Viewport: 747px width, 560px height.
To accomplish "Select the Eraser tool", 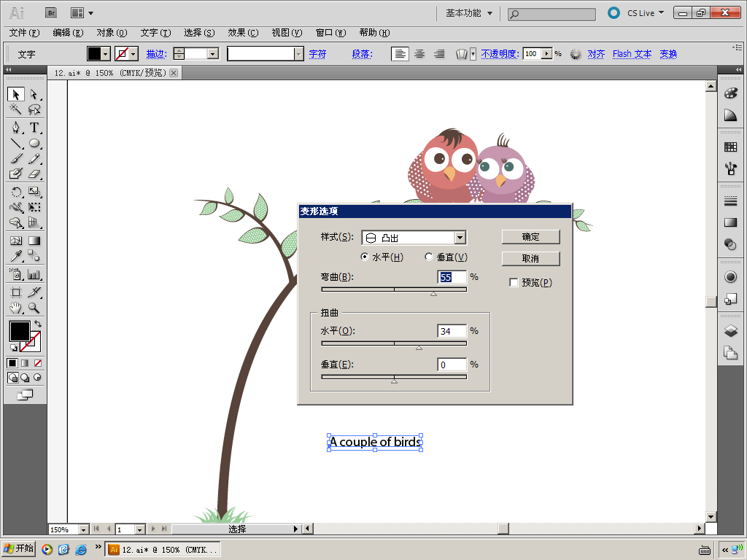I will [x=34, y=174].
